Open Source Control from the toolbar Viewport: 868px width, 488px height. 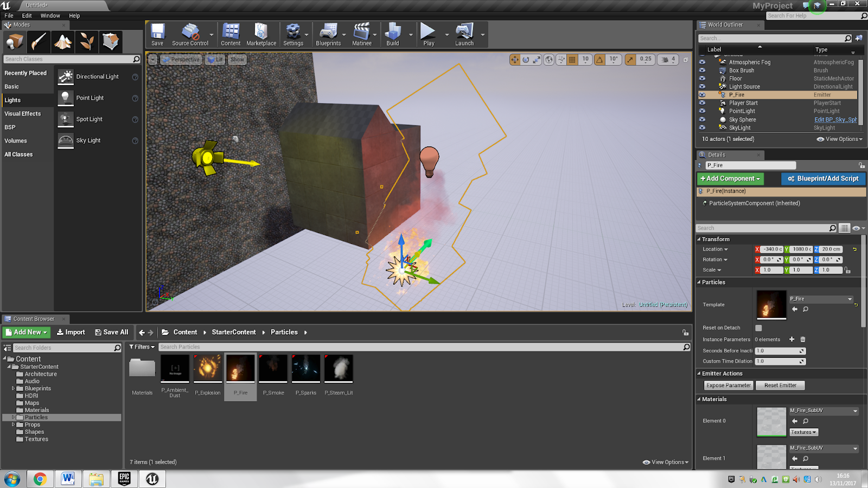(190, 35)
